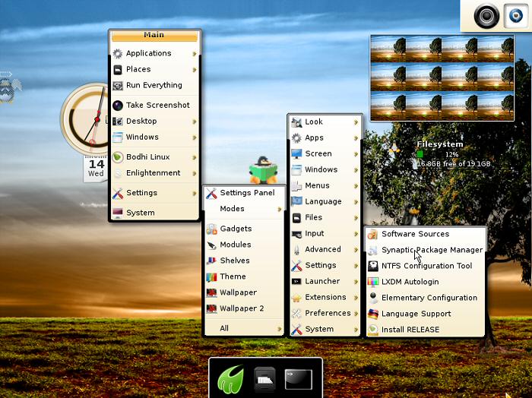The width and height of the screenshot is (532, 398).
Task: Select Synaptic Package Manager
Action: (x=426, y=250)
